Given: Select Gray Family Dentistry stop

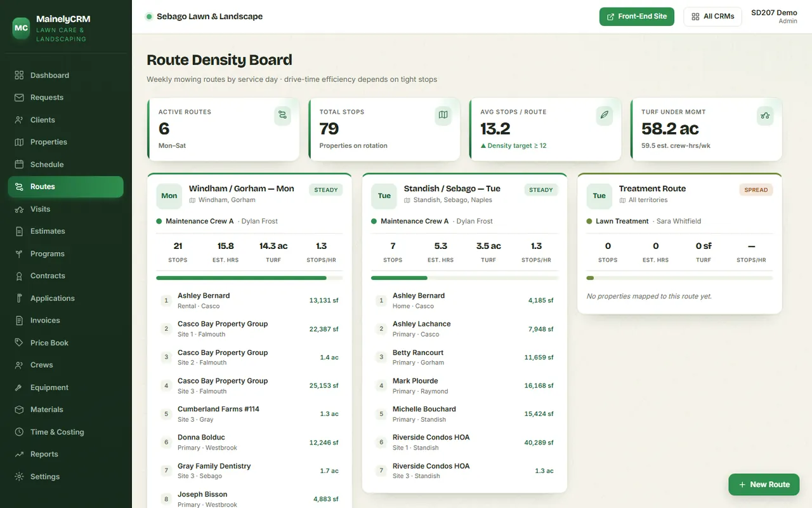Looking at the screenshot, I should (249, 471).
